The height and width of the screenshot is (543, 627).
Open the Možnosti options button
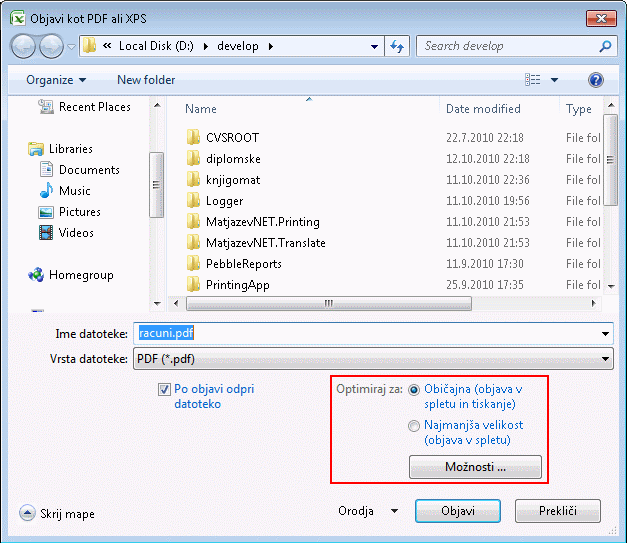pos(475,467)
